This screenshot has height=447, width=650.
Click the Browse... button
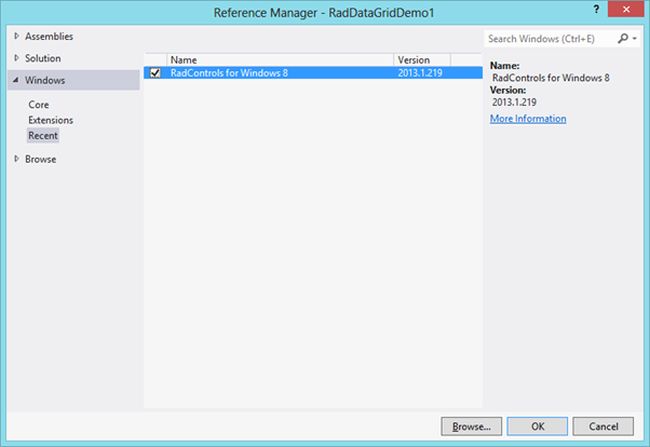(x=471, y=426)
